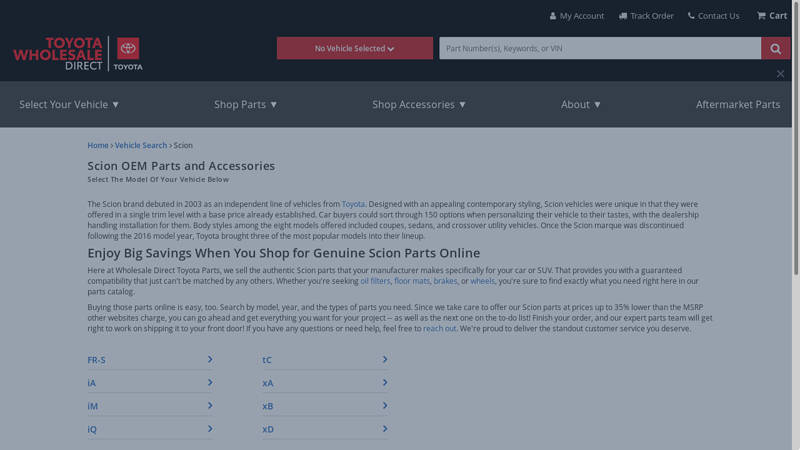Image resolution: width=800 pixels, height=450 pixels.
Task: Click the part number search field
Action: [x=600, y=48]
